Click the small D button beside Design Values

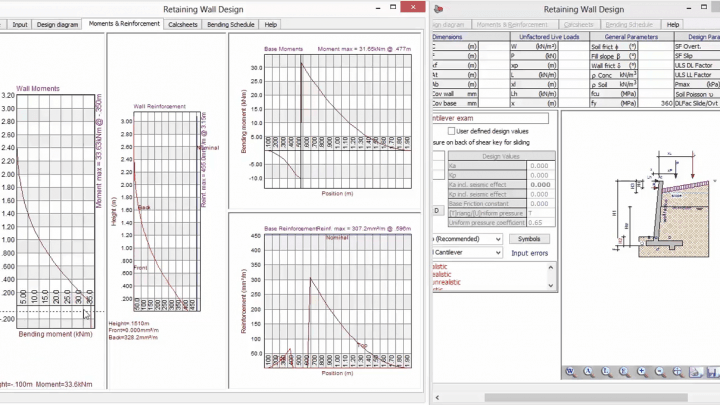click(437, 210)
